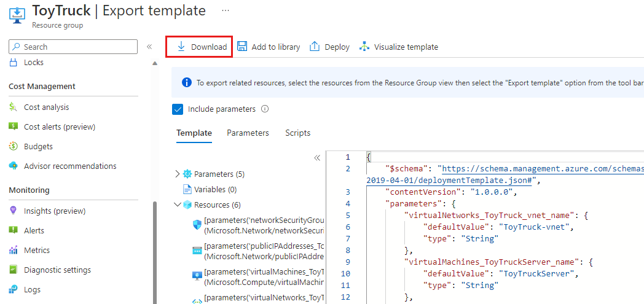Viewport: 644px width, 304px height.
Task: Select the networkSecurityGroup resource tree row
Action: pos(259,227)
